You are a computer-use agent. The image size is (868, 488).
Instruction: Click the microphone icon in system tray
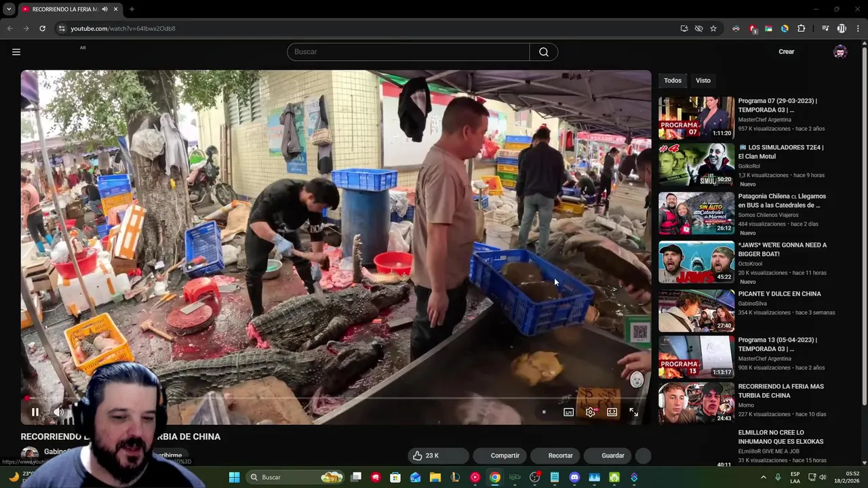778,477
